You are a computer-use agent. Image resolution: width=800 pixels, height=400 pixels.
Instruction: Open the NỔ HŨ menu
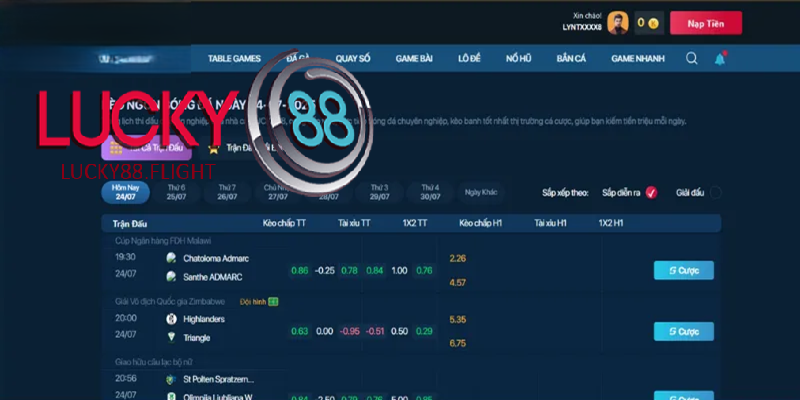[518, 59]
